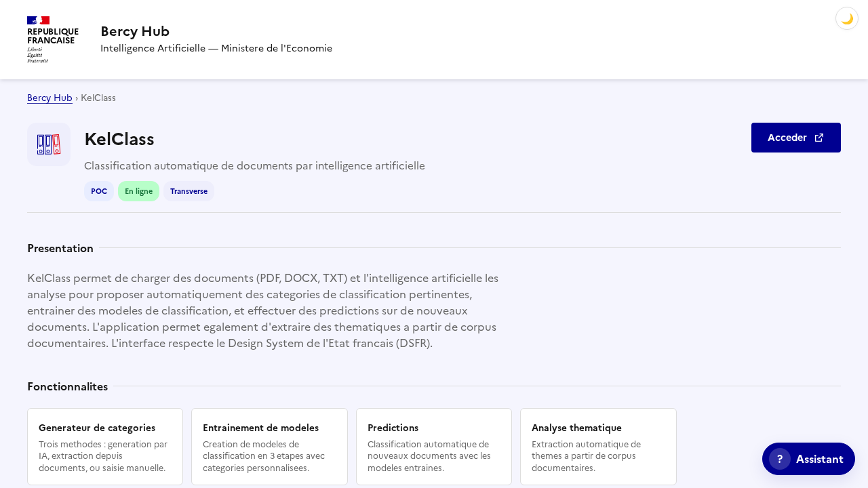Click the KelClass breadcrumb current page text
The height and width of the screenshot is (488, 868).
click(x=98, y=98)
